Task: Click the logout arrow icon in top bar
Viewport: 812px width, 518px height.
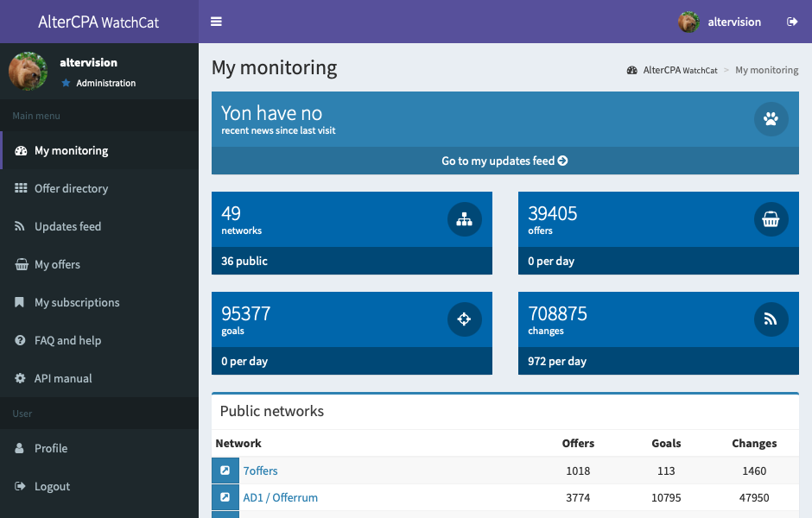Action: (x=792, y=22)
